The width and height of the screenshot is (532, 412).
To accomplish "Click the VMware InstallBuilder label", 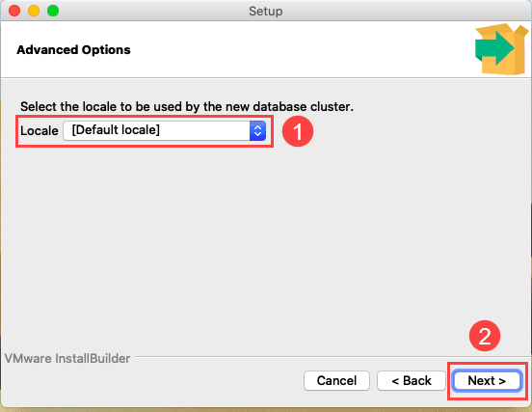I will point(67,358).
